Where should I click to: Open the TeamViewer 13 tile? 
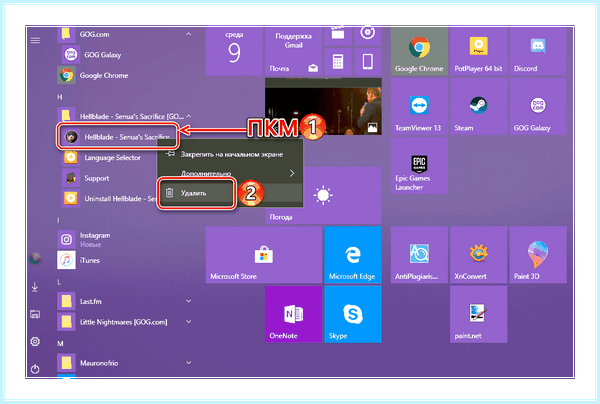click(419, 106)
